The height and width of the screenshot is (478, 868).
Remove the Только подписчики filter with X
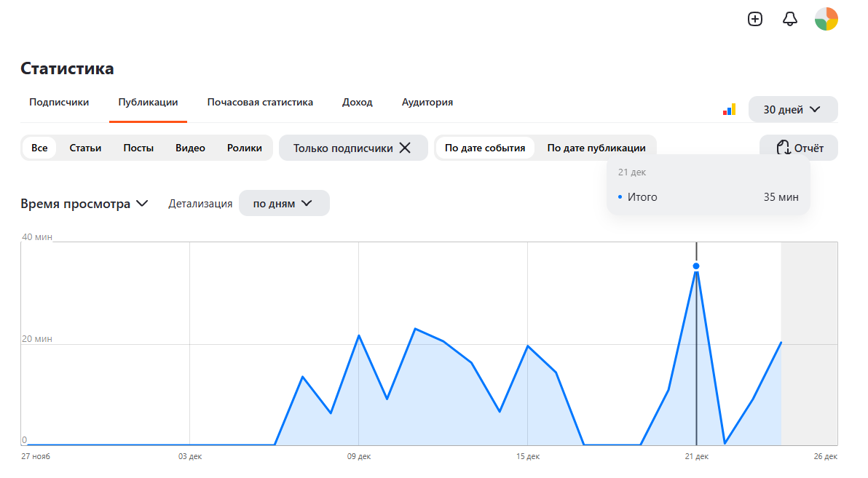click(x=405, y=148)
